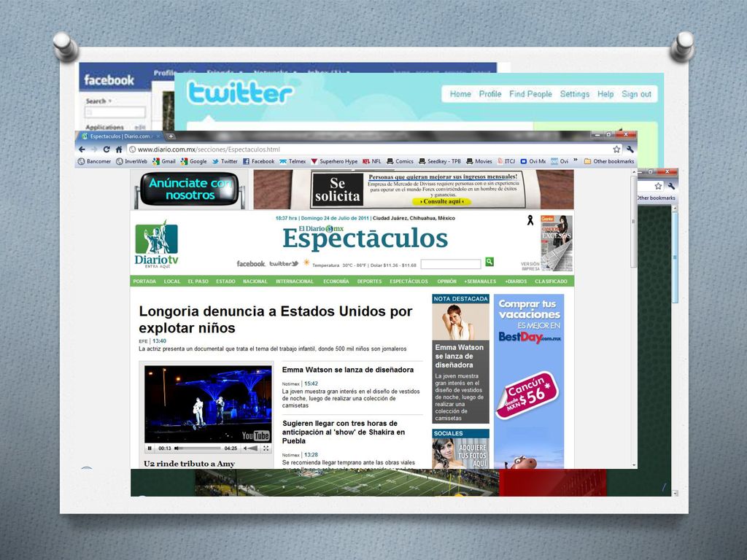
Task: Open ITCJ bookmark
Action: tap(506, 161)
